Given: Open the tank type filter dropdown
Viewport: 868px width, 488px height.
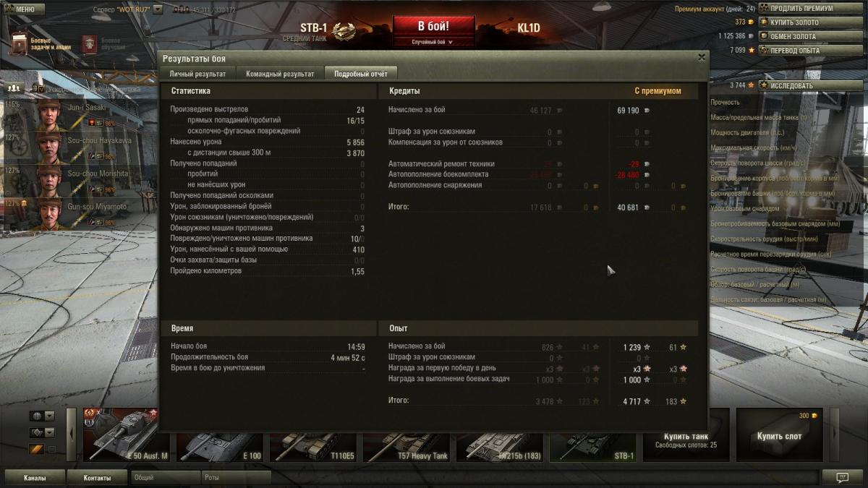Looking at the screenshot, I should coord(42,432).
